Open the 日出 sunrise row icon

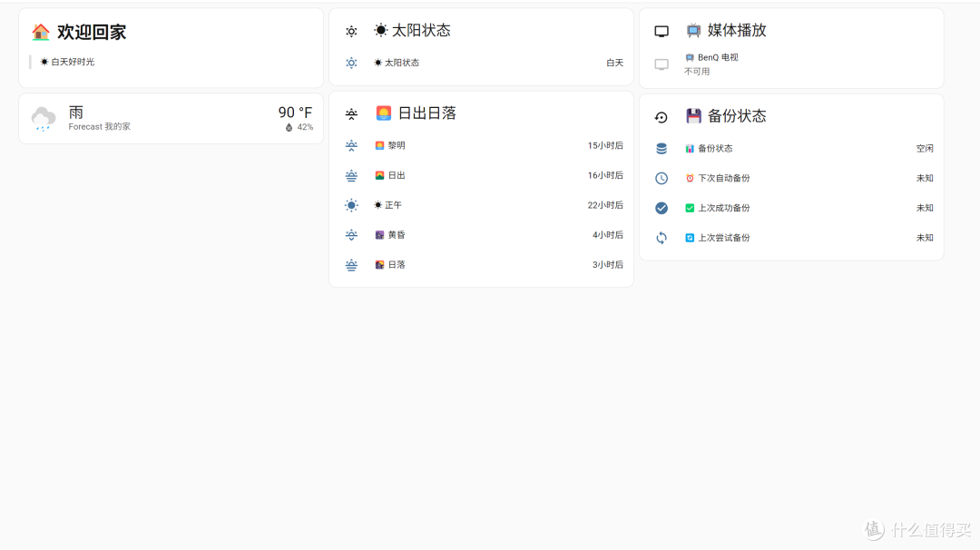[351, 176]
